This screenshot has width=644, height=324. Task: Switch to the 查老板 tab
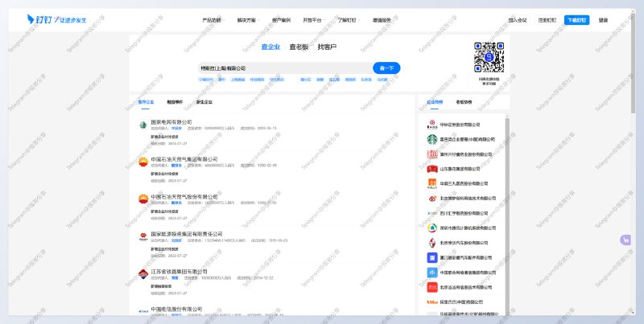[299, 47]
